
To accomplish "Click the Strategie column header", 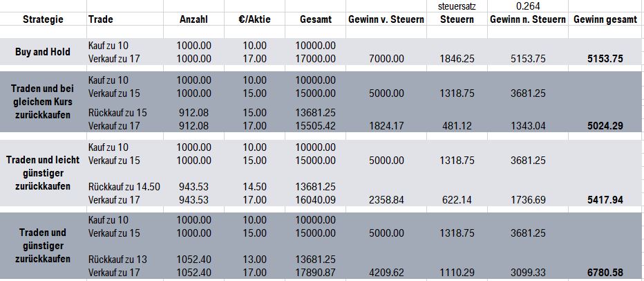I will 43,19.
